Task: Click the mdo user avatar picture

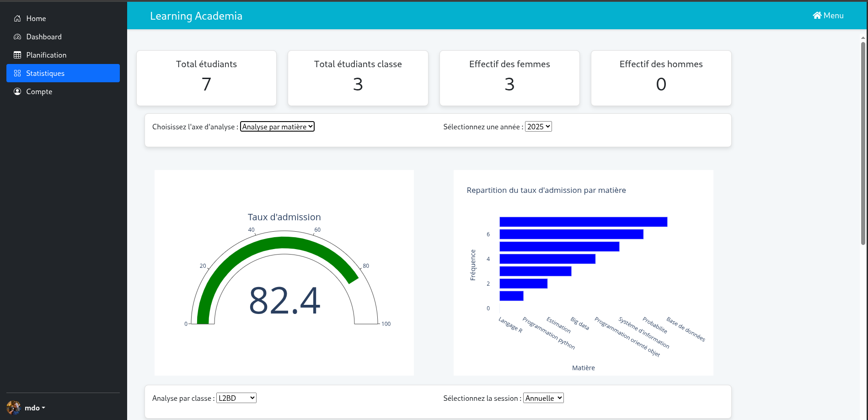Action: point(14,408)
